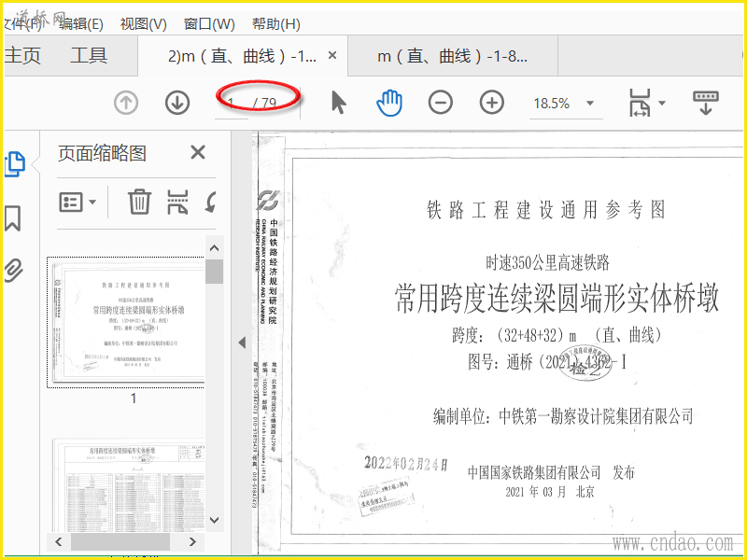Click the '页面缩略图' panel title

pos(102,154)
